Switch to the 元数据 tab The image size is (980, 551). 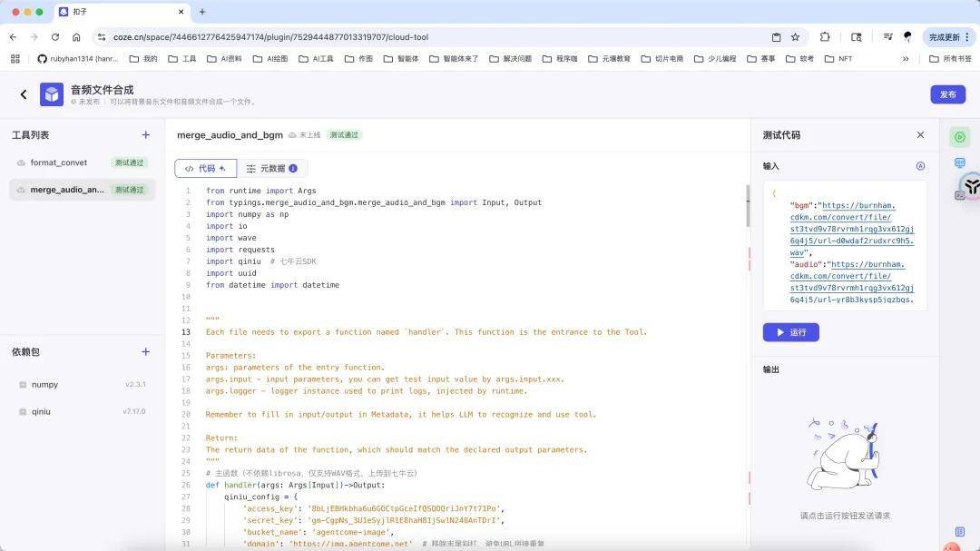271,169
